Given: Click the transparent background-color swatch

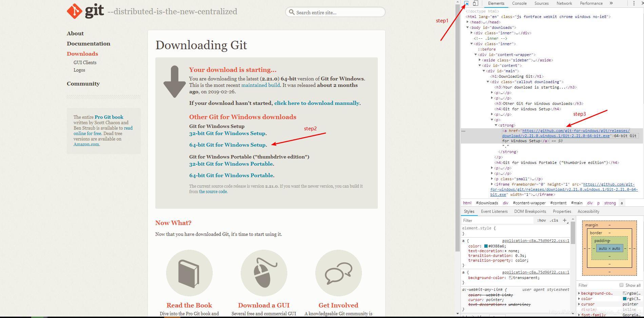Looking at the screenshot, I should click(511, 278).
